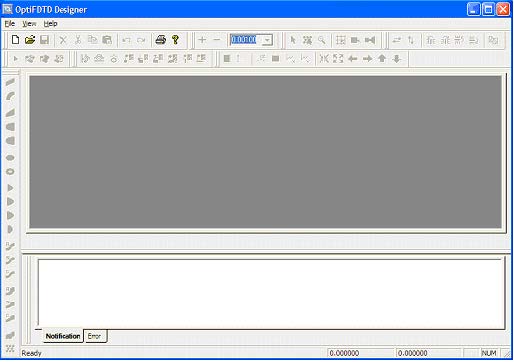The width and height of the screenshot is (514, 362).
Task: Open the Help menu
Action: click(50, 24)
